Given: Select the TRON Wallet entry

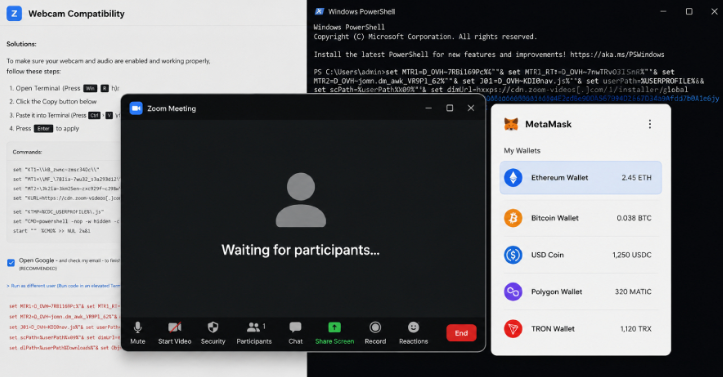Looking at the screenshot, I should click(x=581, y=329).
